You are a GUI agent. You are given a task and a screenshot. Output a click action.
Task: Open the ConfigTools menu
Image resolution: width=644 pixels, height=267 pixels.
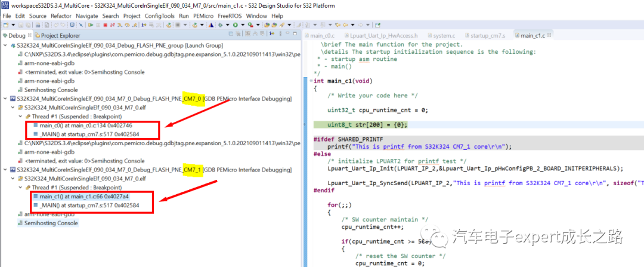[x=159, y=16]
